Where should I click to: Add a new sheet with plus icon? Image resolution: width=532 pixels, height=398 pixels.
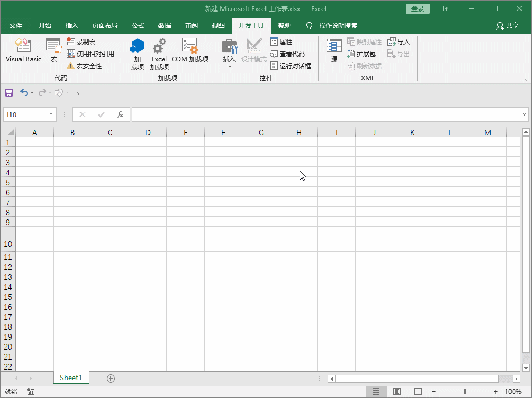(x=111, y=378)
